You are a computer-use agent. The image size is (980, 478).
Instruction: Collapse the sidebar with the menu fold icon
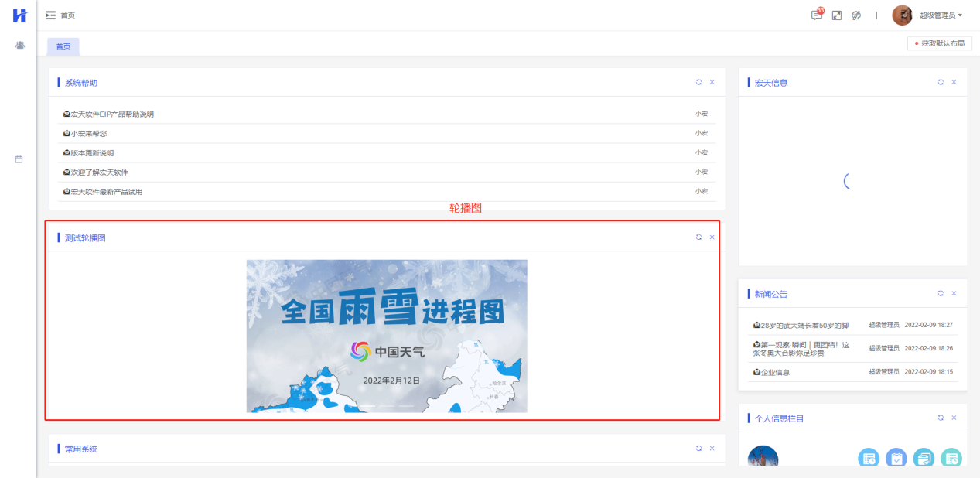pos(51,15)
